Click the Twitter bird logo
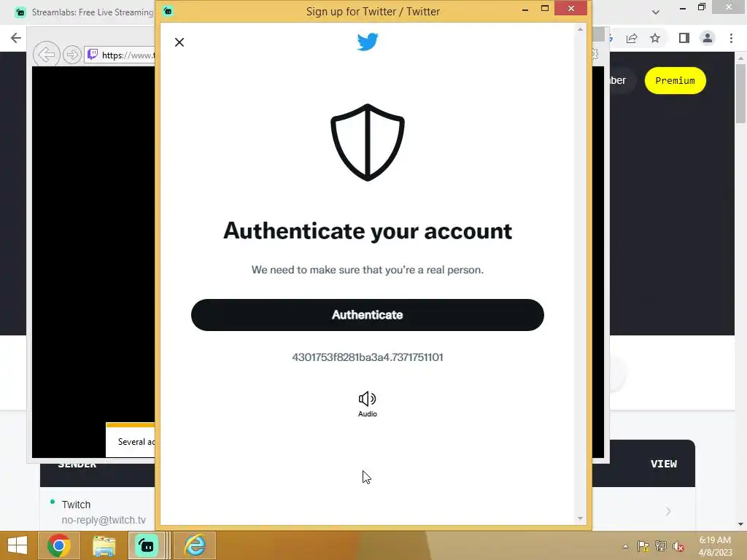This screenshot has height=560, width=747. tap(368, 42)
